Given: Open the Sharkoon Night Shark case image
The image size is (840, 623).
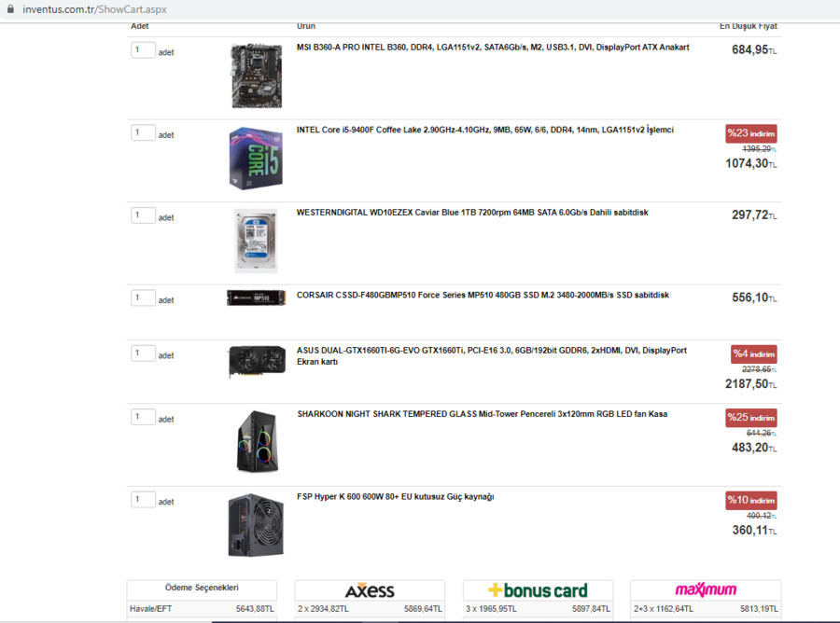Looking at the screenshot, I should pyautogui.click(x=258, y=441).
